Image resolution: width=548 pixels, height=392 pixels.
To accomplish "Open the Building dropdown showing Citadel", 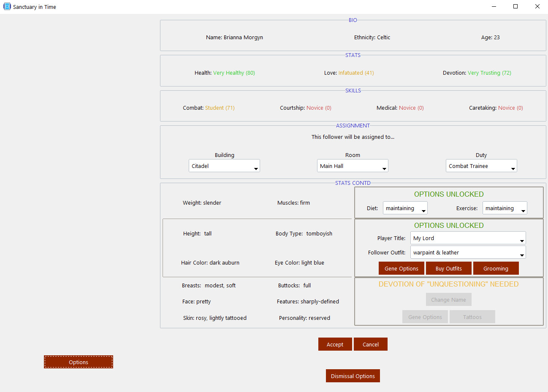I will coord(224,166).
